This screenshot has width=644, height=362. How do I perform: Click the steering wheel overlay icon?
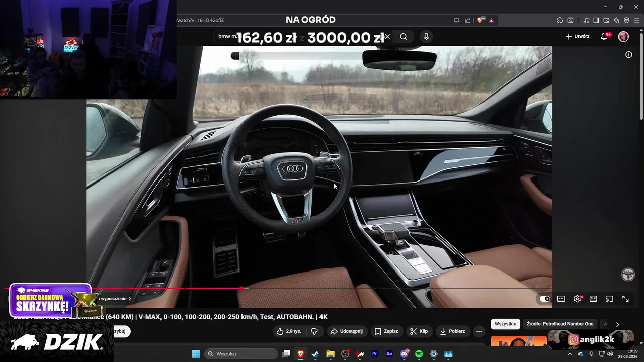point(628,275)
